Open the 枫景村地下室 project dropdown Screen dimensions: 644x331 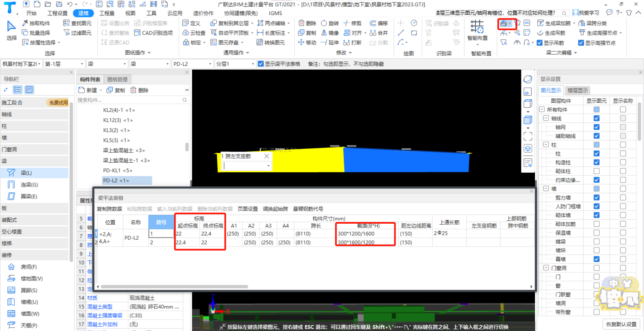(21, 64)
